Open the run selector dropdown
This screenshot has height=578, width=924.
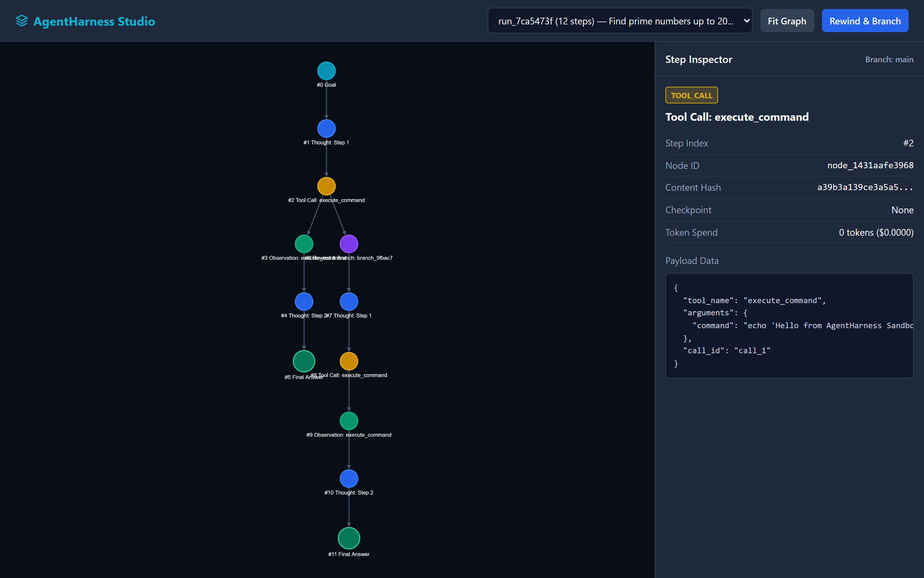coord(620,21)
